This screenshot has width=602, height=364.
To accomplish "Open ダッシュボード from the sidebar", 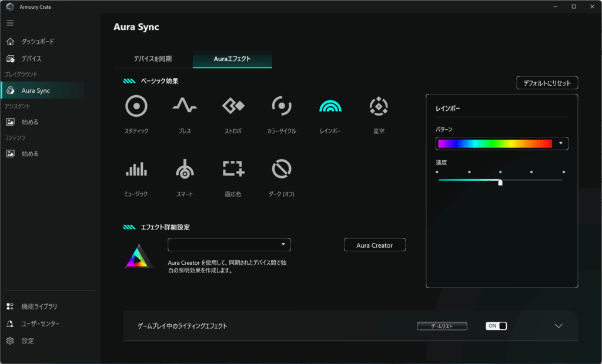I will [38, 42].
